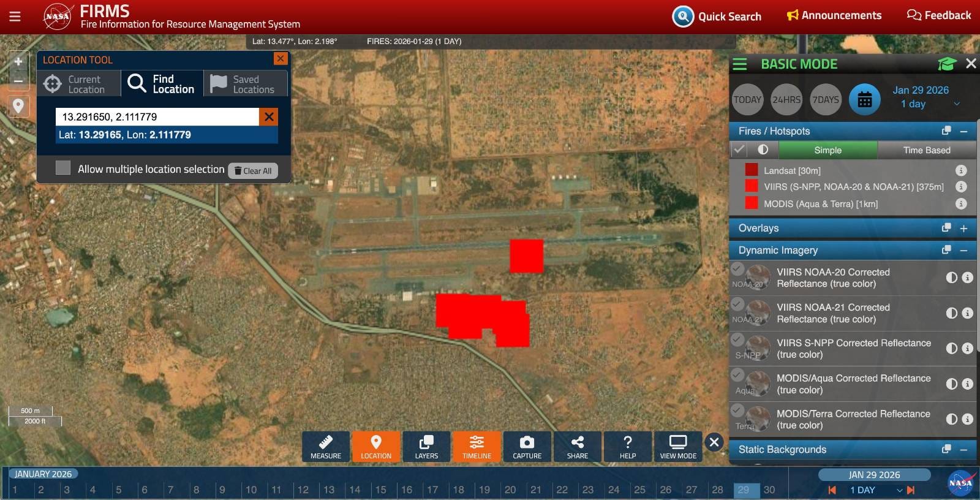Image resolution: width=980 pixels, height=500 pixels.
Task: Select the Lat 13.29165 Lon 2.111779 result
Action: coord(167,135)
